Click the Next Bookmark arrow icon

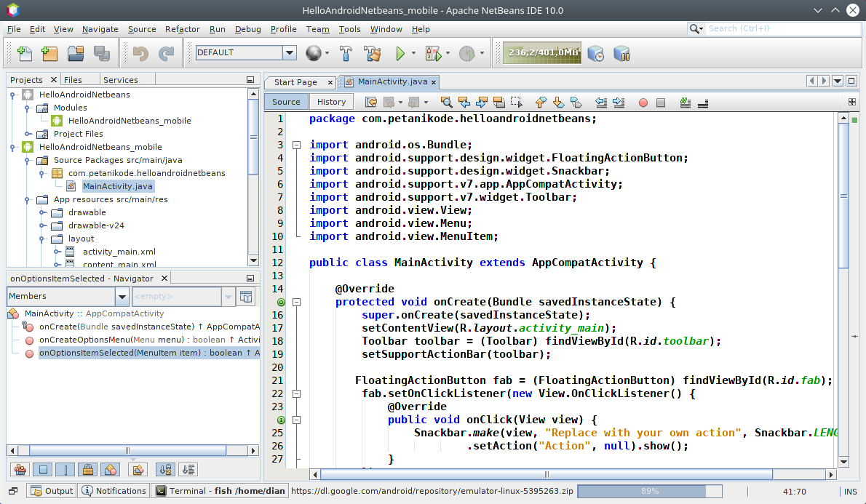(x=557, y=103)
